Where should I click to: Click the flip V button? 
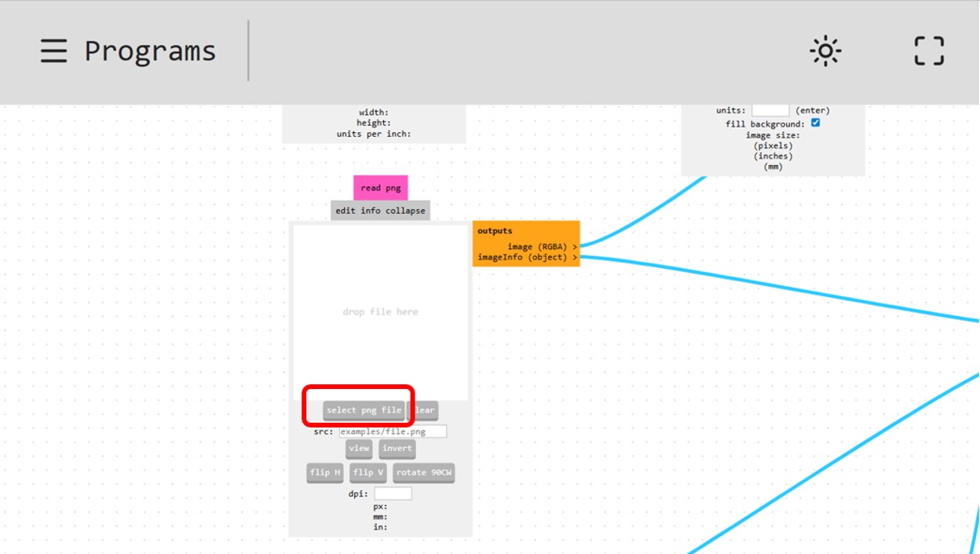coord(368,473)
